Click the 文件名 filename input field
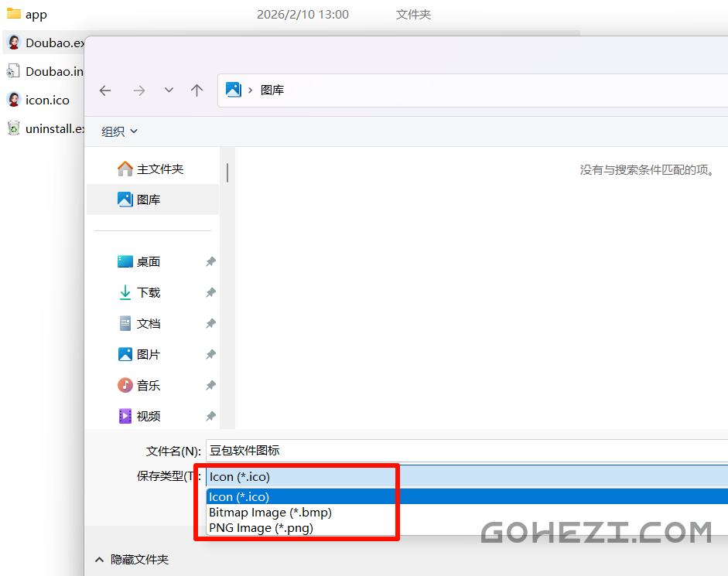Viewport: 728px width, 576px height. click(464, 451)
